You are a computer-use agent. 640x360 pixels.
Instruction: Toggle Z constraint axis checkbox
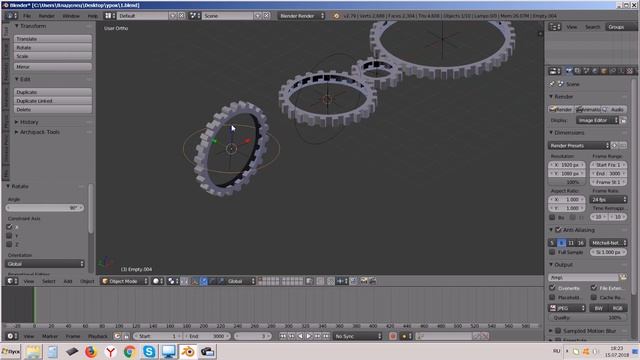coord(9,244)
